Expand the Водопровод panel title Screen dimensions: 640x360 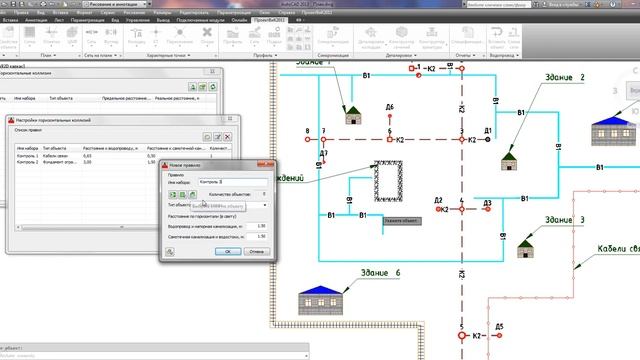(x=504, y=55)
